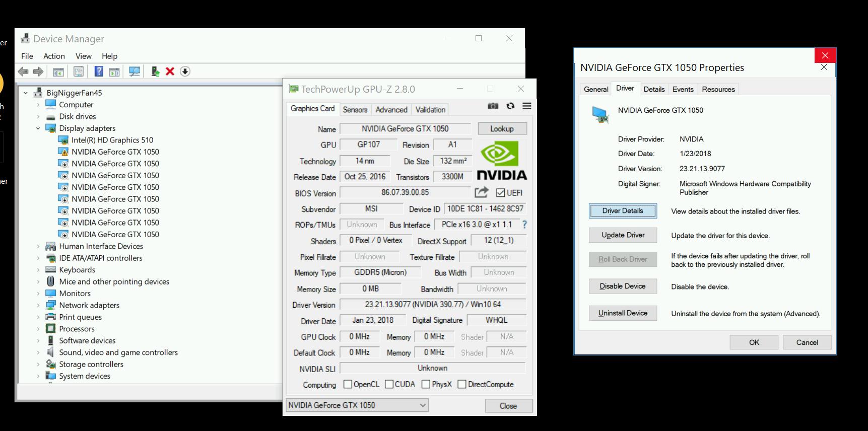Expand the Software devices node
Viewport: 868px width, 431px height.
38,340
